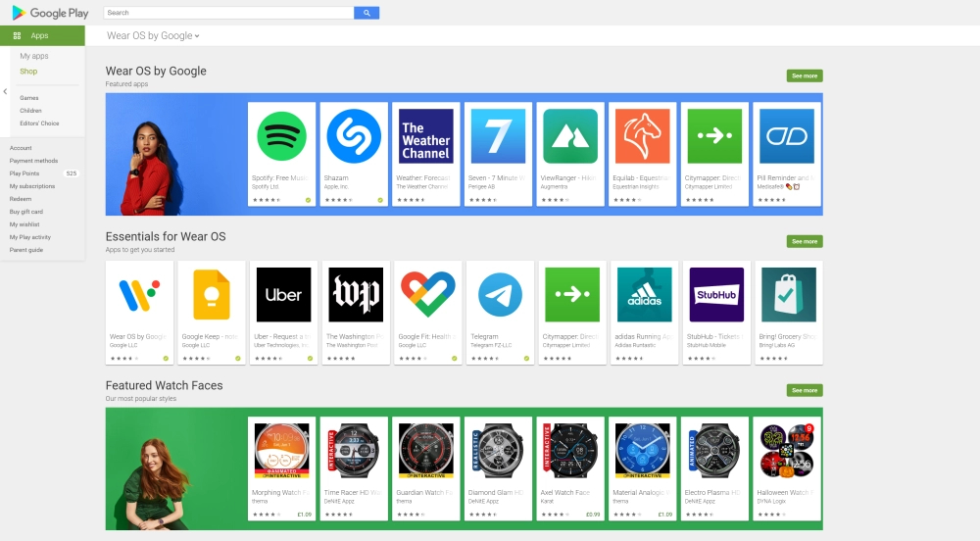Open the Telegram app icon
980x541 pixels.
(500, 295)
